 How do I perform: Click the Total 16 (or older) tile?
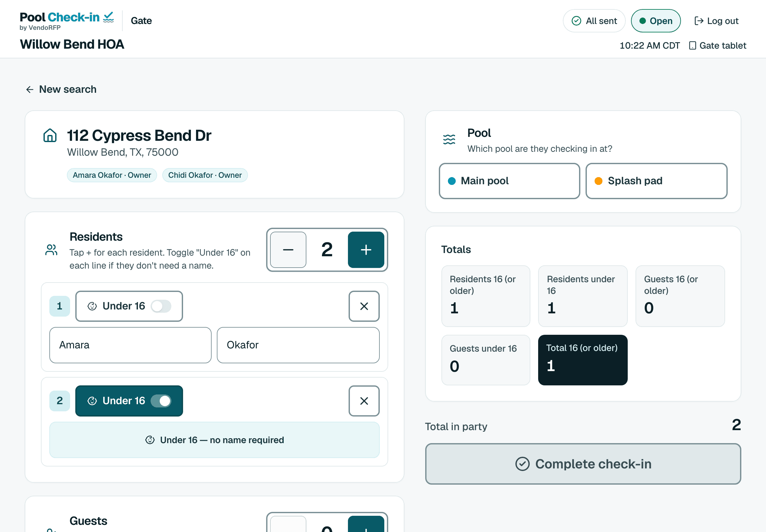pyautogui.click(x=583, y=360)
